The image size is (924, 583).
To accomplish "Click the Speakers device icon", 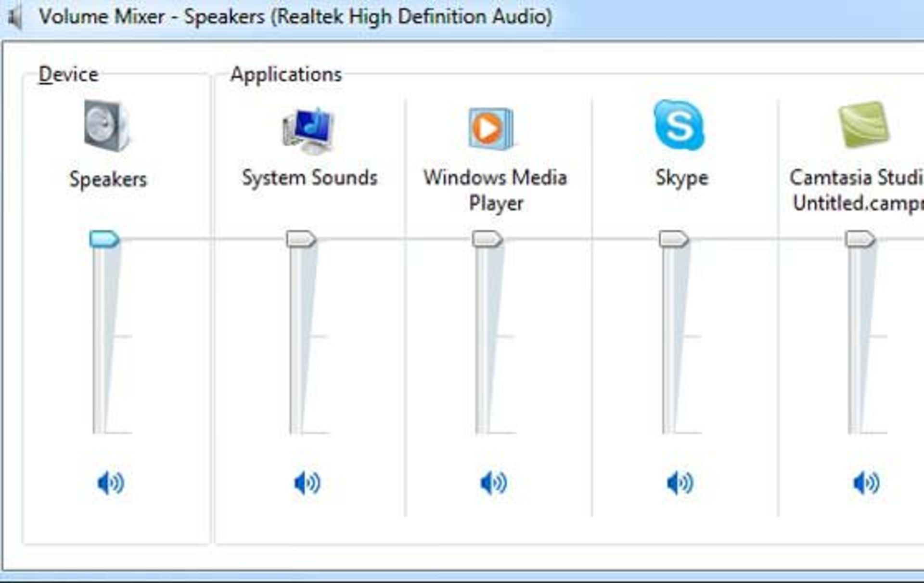I will 106,125.
